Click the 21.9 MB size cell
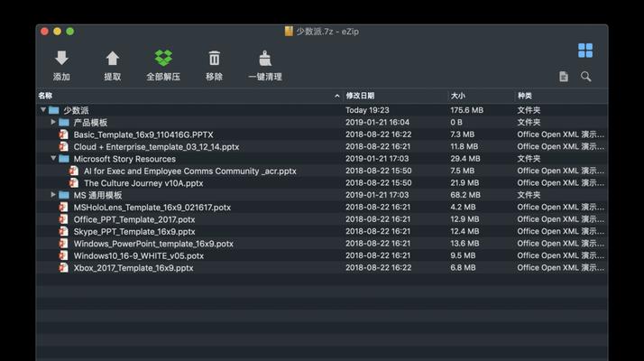This screenshot has width=644, height=361. click(465, 183)
